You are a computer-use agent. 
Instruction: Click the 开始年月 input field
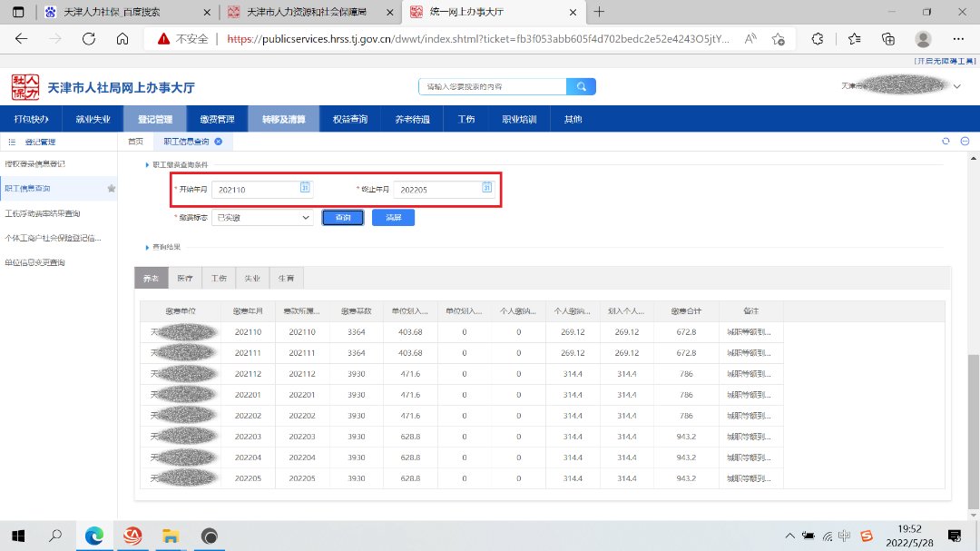[x=254, y=189]
